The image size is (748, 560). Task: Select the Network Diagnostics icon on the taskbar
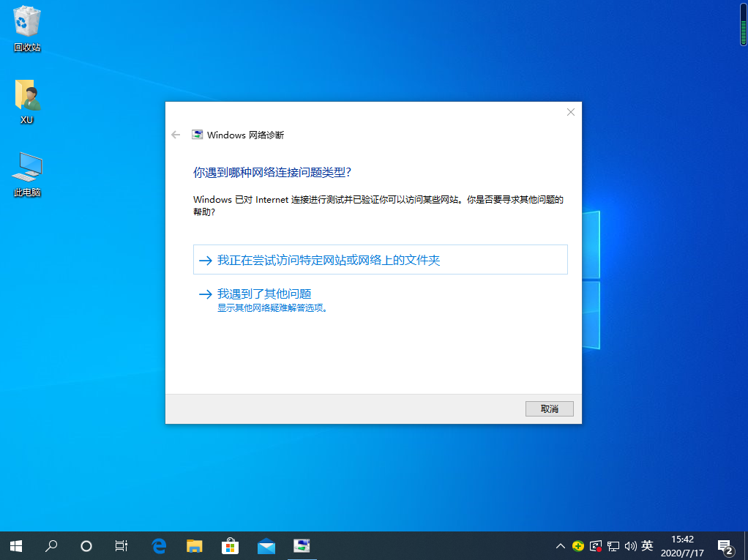click(302, 545)
